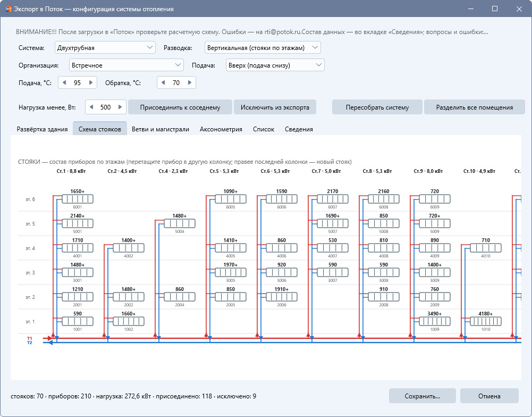This screenshot has width=532, height=417.
Task: Click the load threshold value field 500
Action: [106, 107]
